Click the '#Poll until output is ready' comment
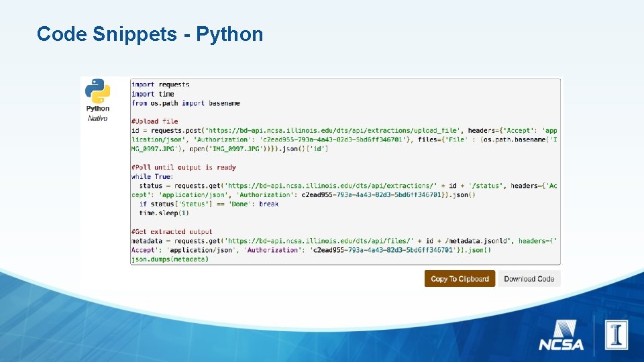This screenshot has width=644, height=362. point(184,168)
